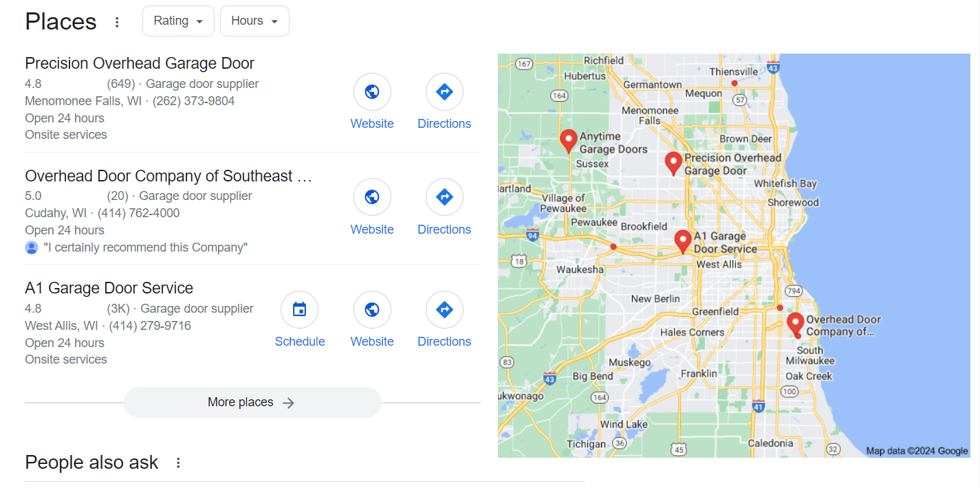Viewport: 980px width, 488px height.
Task: Expand the Rating filter dropdown
Action: (178, 21)
